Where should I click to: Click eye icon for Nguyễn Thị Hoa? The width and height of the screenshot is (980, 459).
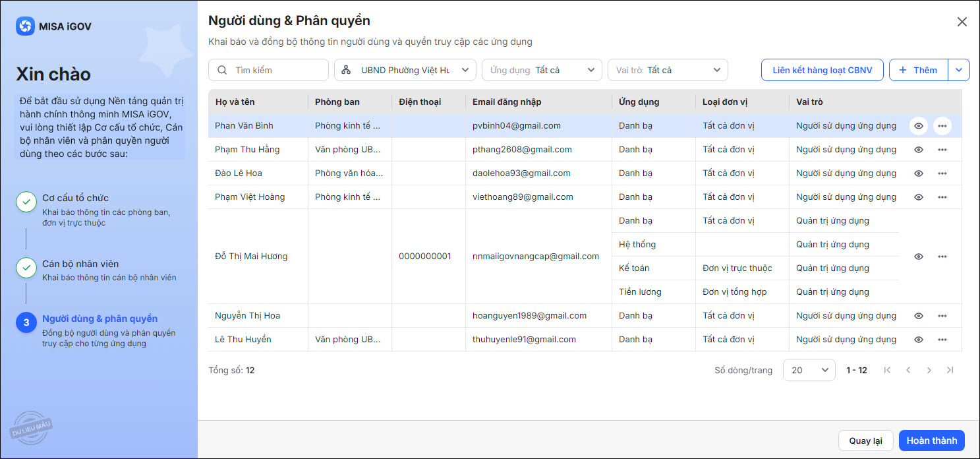[919, 316]
